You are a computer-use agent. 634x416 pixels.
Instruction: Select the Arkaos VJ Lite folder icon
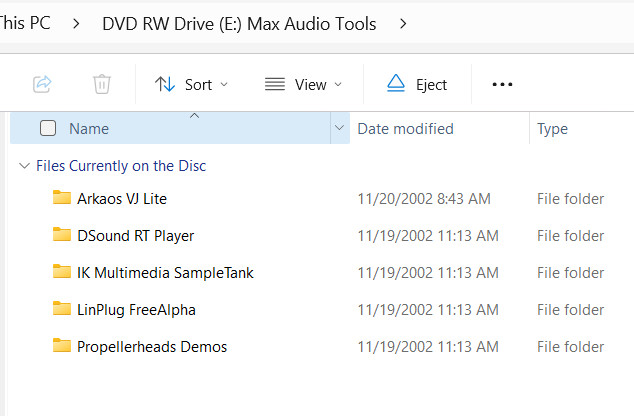point(62,197)
